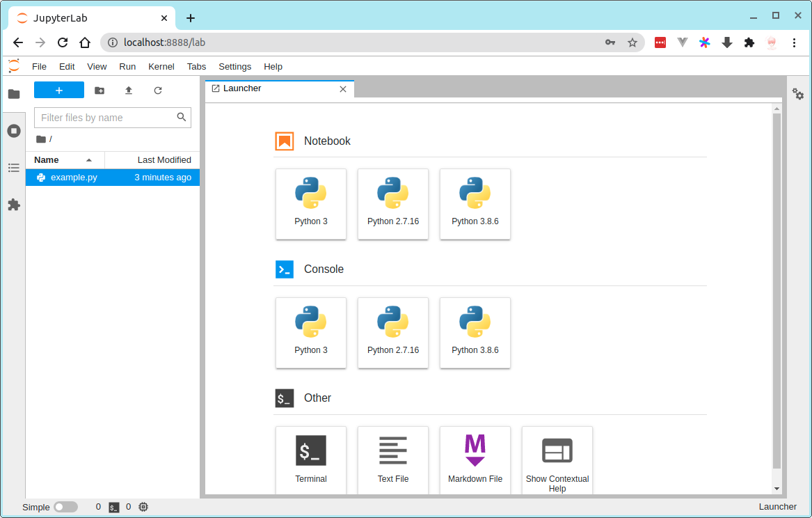Toggle the Simple interface mode switch
Viewport: 812px width, 518px height.
pos(66,507)
